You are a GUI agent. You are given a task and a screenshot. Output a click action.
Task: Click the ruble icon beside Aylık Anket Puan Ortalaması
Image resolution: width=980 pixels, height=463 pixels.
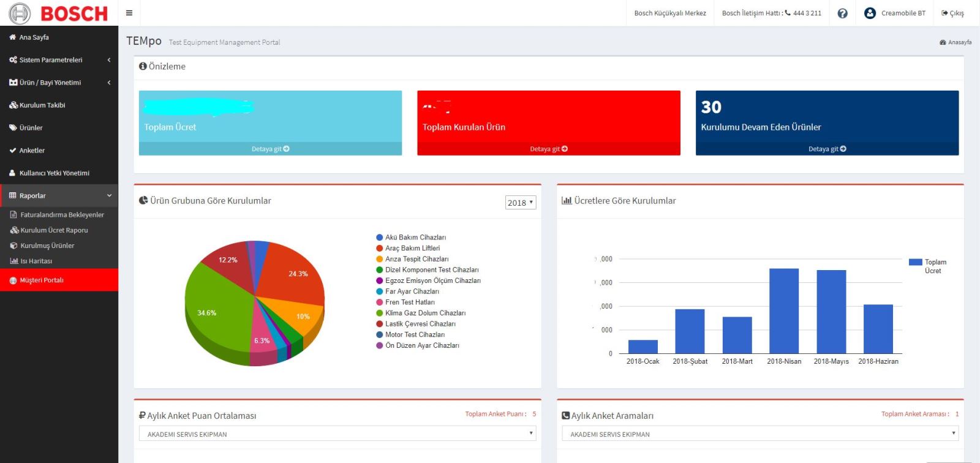[x=142, y=415]
